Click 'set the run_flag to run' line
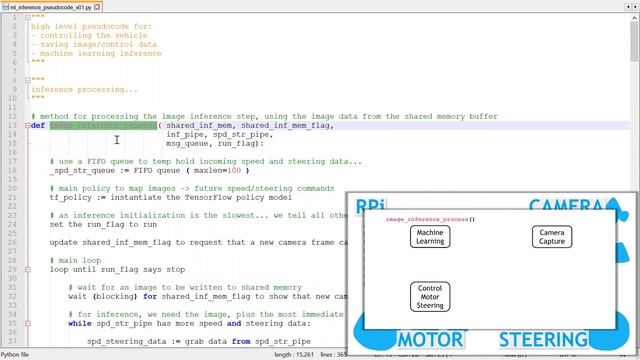640x360 pixels. point(103,224)
